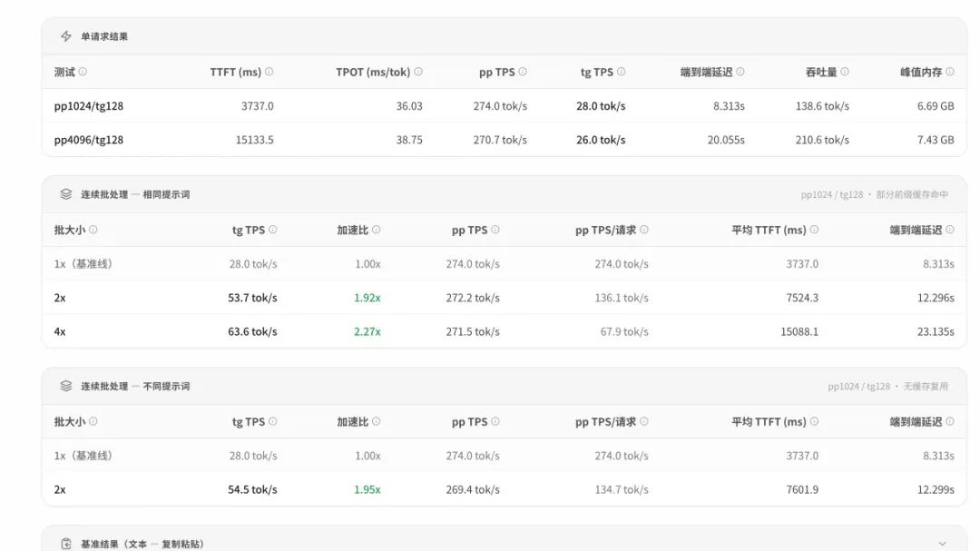Click the 4x batch size row label
980x551 pixels.
point(60,331)
